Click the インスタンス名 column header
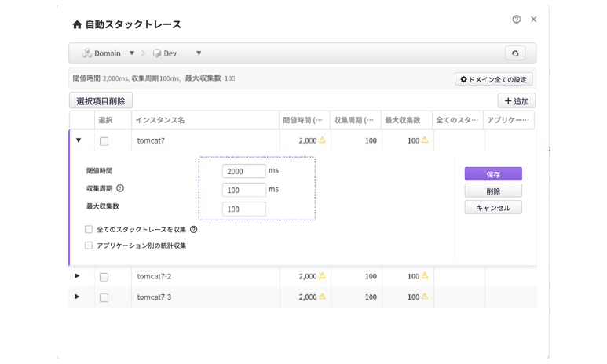 (x=205, y=120)
